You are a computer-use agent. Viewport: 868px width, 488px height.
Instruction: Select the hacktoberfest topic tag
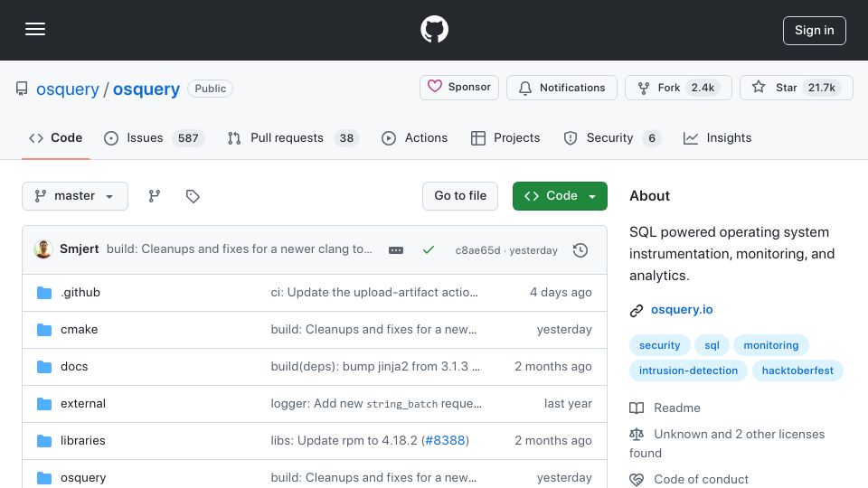797,371
